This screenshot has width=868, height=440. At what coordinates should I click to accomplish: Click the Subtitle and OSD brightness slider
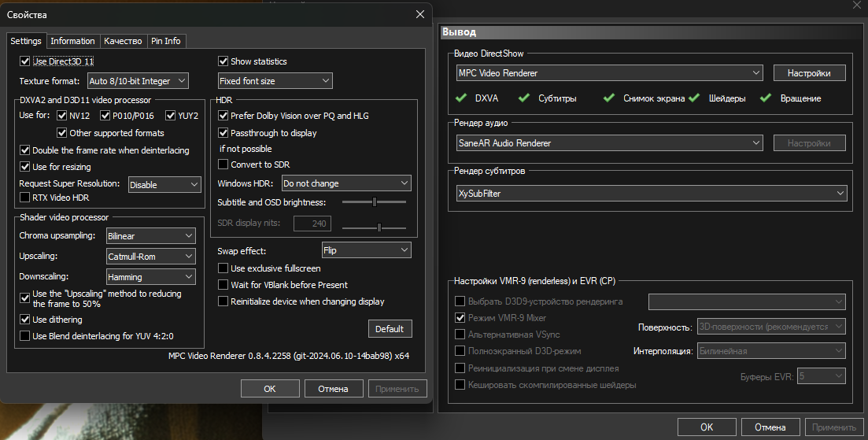(x=375, y=202)
